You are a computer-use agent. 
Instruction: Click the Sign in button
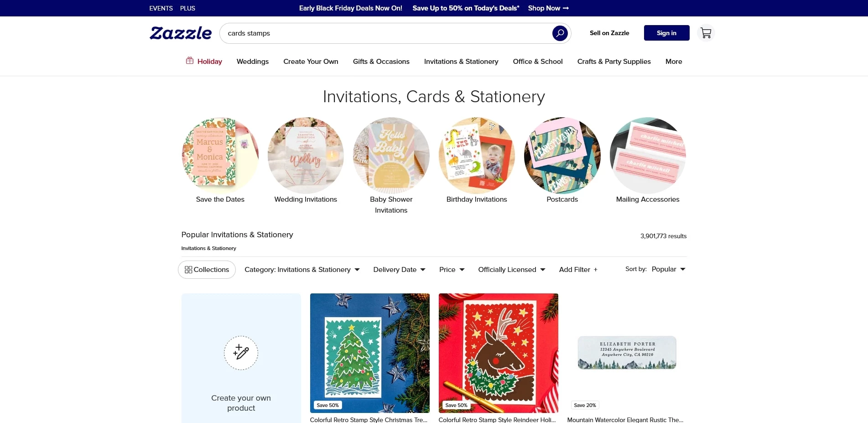(666, 33)
